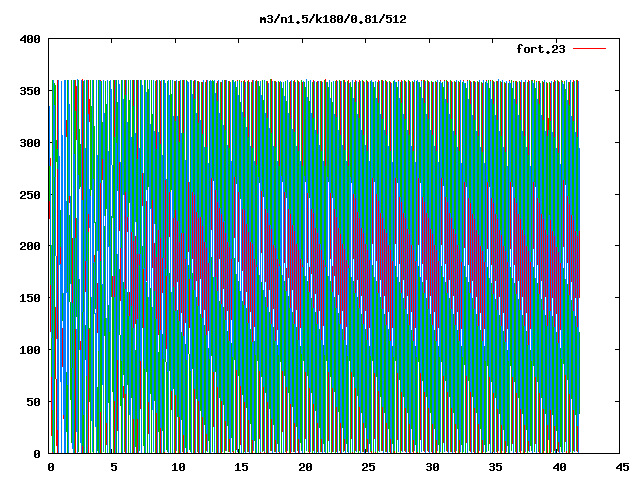Click x-axis label 20
640x480 pixels.
305,467
